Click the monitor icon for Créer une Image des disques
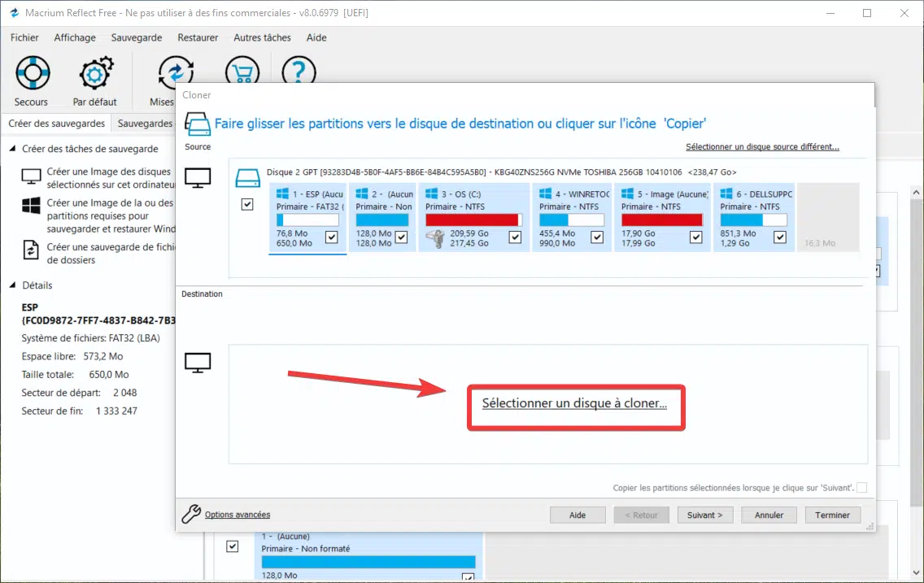The width and height of the screenshot is (924, 583). (31, 176)
